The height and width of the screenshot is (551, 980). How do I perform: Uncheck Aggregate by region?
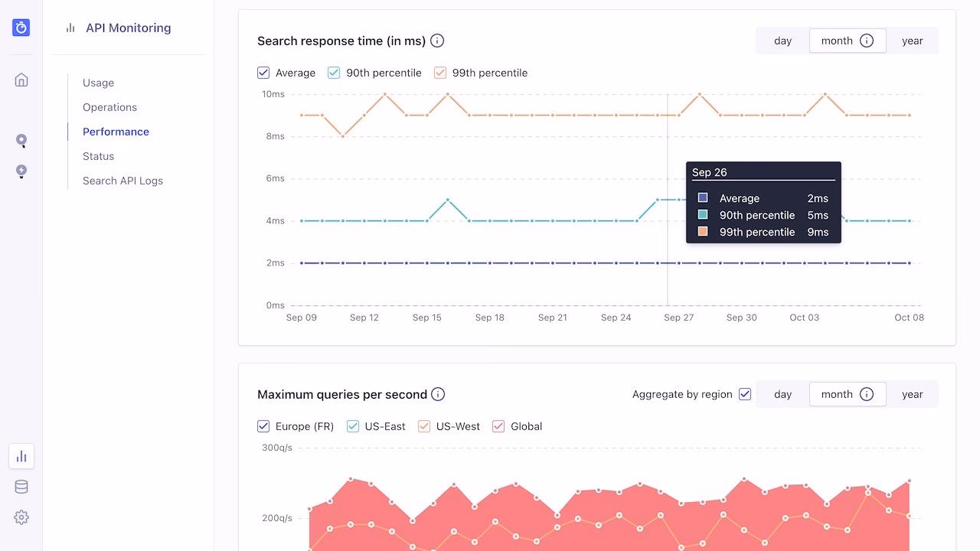click(x=744, y=393)
